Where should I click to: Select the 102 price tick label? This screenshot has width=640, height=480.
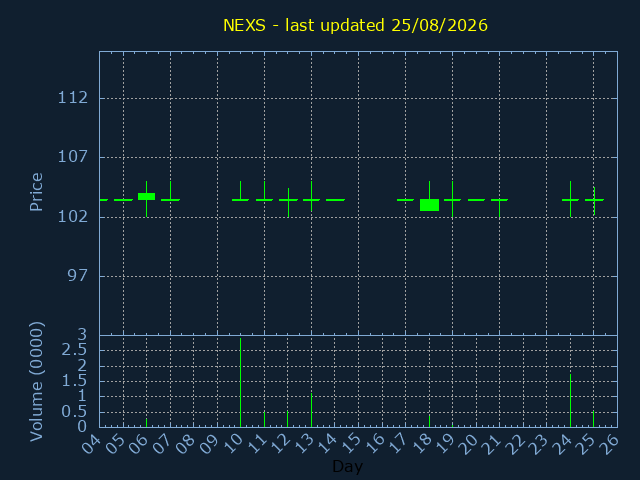click(73, 216)
